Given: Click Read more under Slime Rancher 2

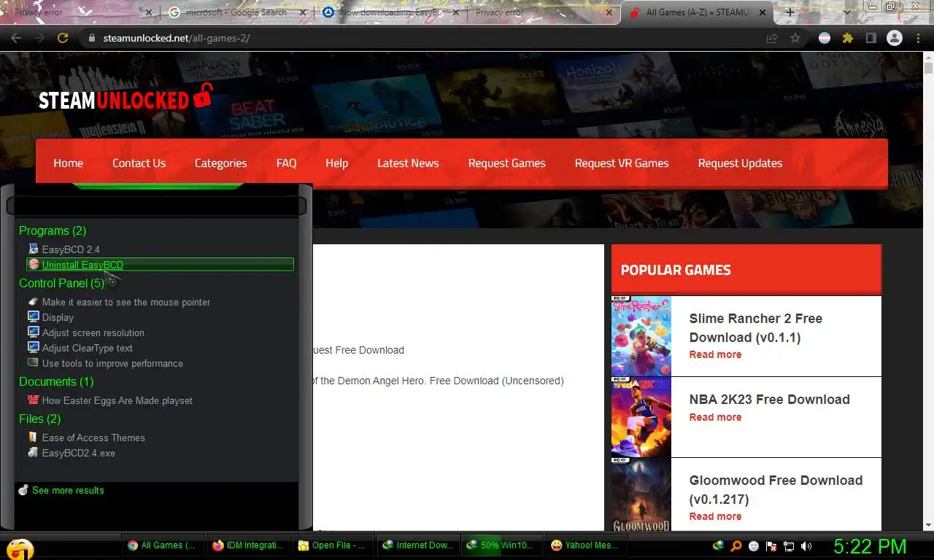Looking at the screenshot, I should click(715, 354).
